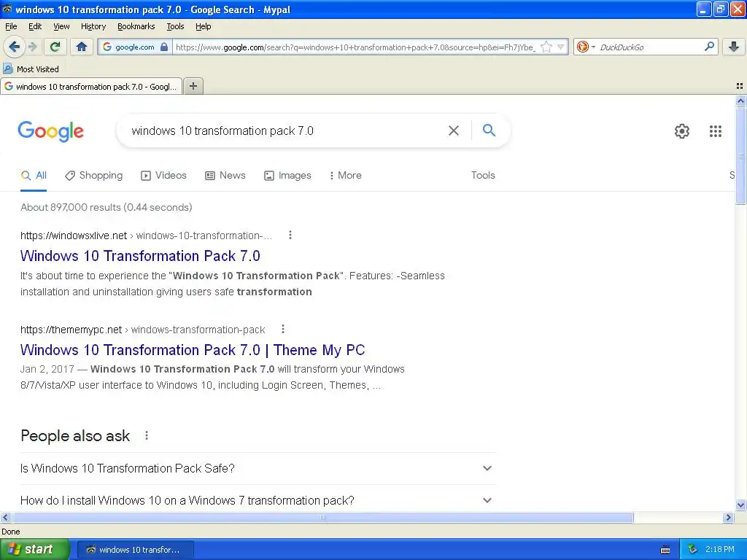This screenshot has width=747, height=560.
Task: Open the Edit menu
Action: click(x=35, y=26)
